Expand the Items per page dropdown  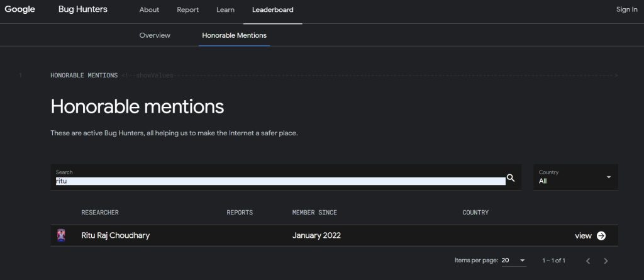click(x=513, y=260)
